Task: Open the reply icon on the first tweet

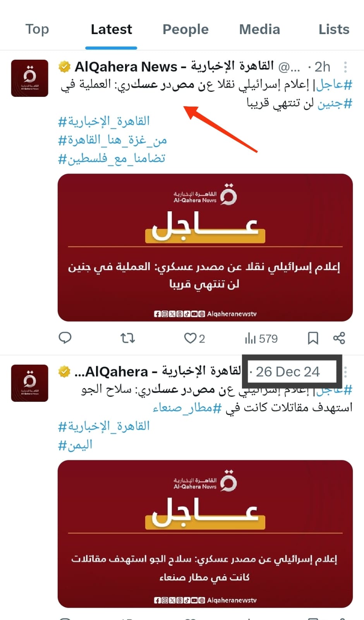Action: click(65, 338)
